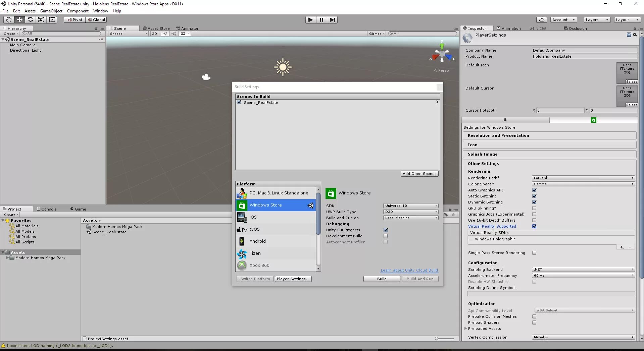Open the Component menu
The image size is (644, 351).
[78, 11]
